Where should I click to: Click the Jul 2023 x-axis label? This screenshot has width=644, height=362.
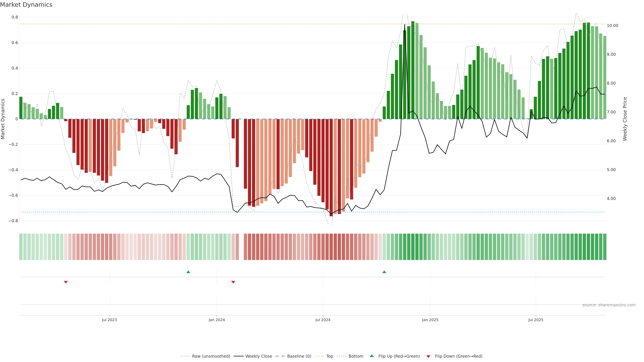(x=109, y=320)
